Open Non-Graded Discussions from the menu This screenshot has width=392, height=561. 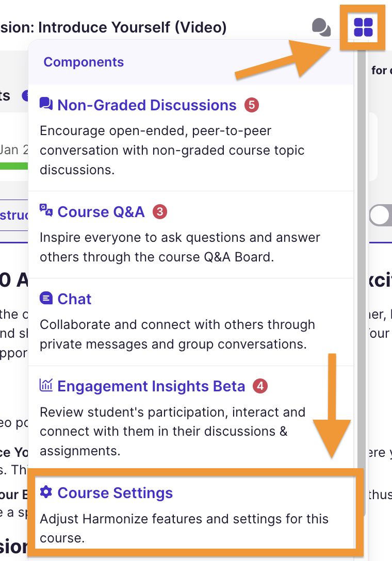(147, 105)
